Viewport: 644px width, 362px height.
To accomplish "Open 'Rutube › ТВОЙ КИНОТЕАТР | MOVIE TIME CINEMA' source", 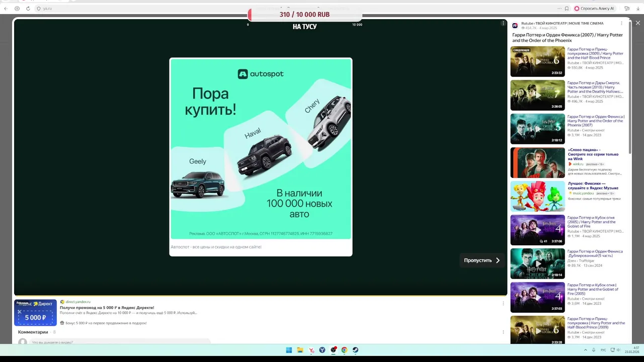I will [x=562, y=23].
